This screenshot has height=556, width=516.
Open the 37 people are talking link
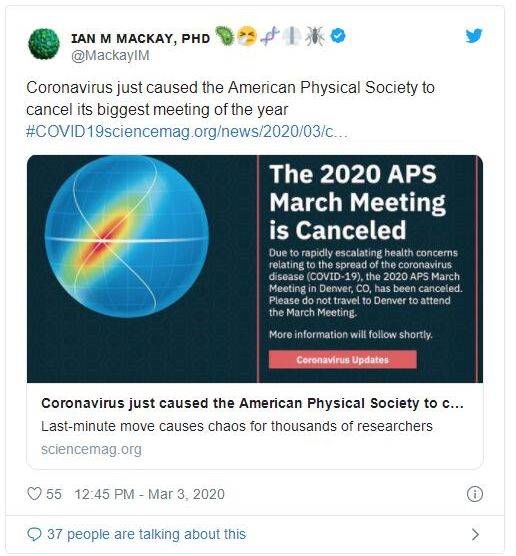pyautogui.click(x=146, y=534)
